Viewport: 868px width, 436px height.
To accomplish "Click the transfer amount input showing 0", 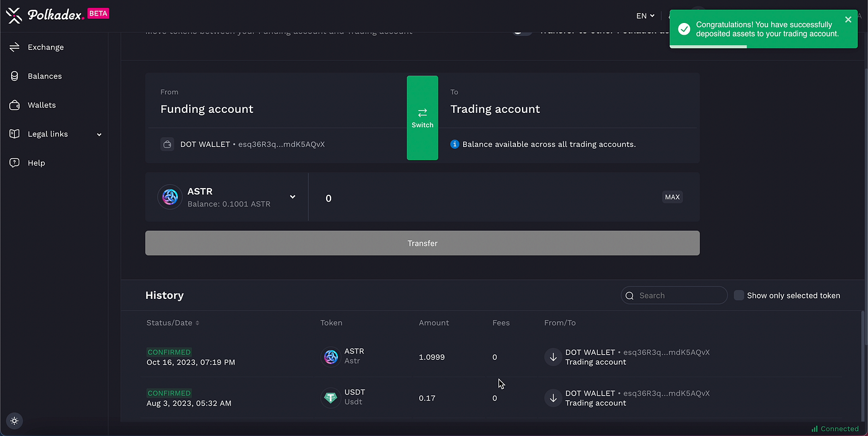I will point(490,198).
